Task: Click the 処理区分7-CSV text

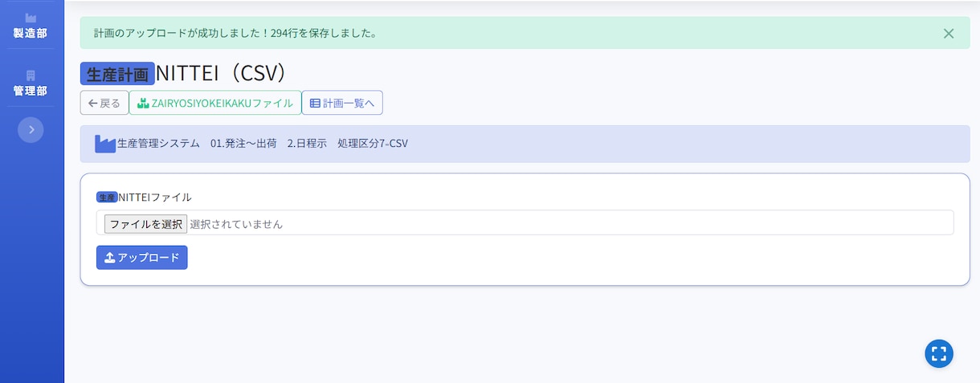Action: coord(373,144)
